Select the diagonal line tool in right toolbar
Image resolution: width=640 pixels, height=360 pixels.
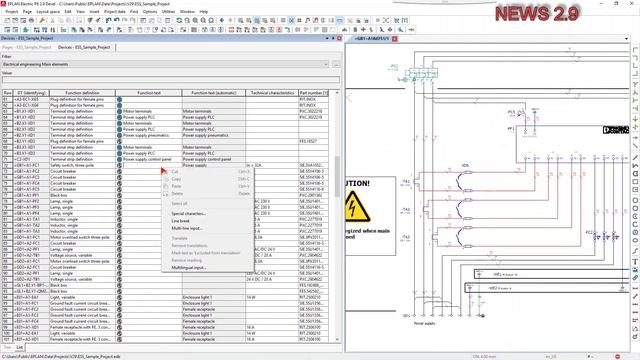click(x=635, y=158)
